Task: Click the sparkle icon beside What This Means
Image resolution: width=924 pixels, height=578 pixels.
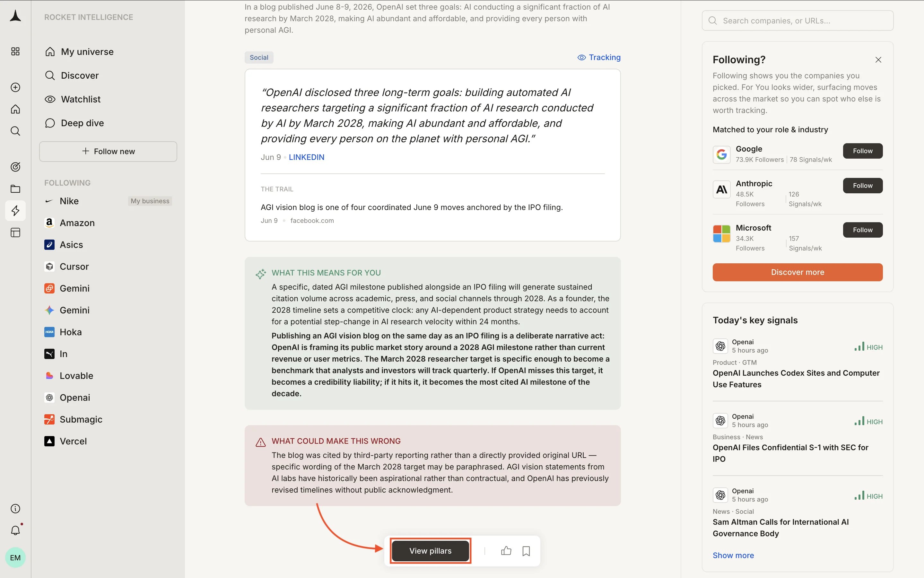Action: (x=261, y=274)
